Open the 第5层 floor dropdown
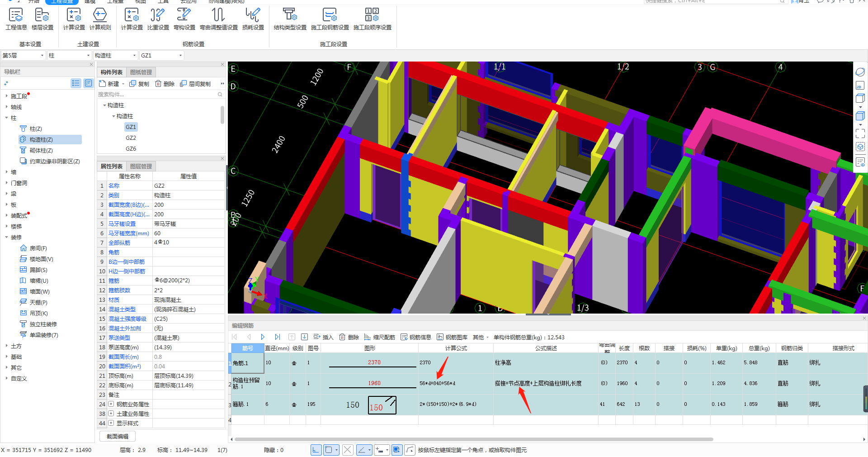 point(23,55)
